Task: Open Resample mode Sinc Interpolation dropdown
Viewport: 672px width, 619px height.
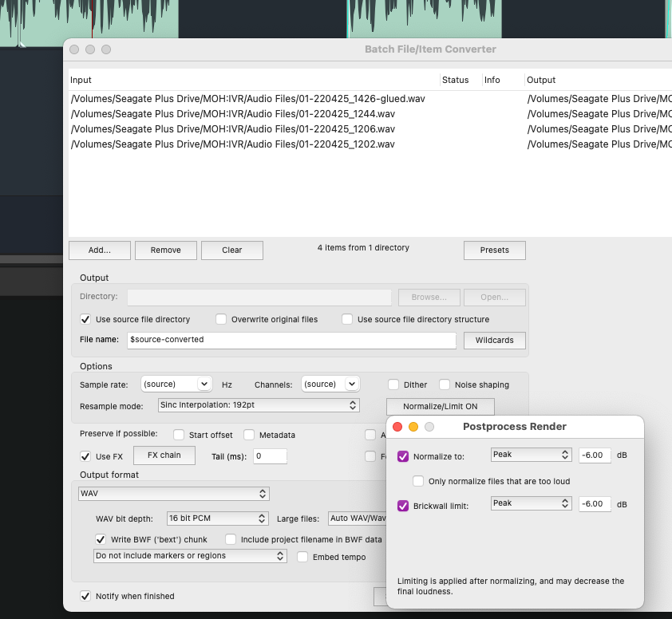Action: 259,405
